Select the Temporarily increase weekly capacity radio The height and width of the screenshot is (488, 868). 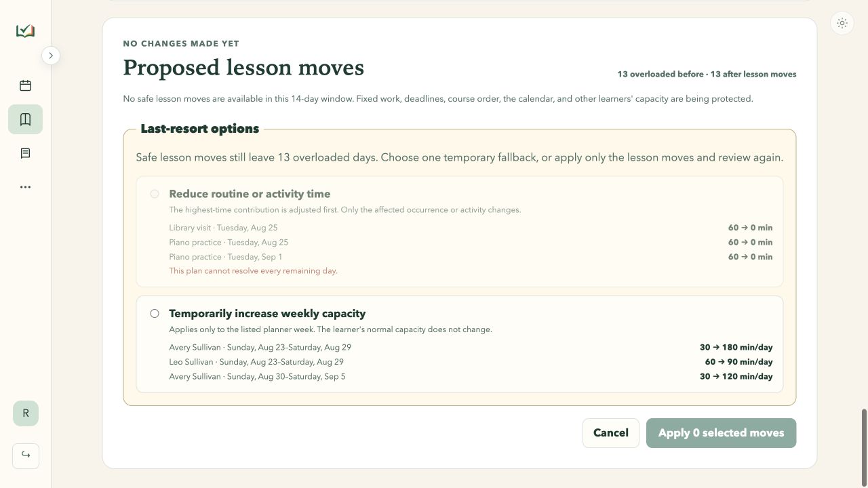[x=155, y=314]
